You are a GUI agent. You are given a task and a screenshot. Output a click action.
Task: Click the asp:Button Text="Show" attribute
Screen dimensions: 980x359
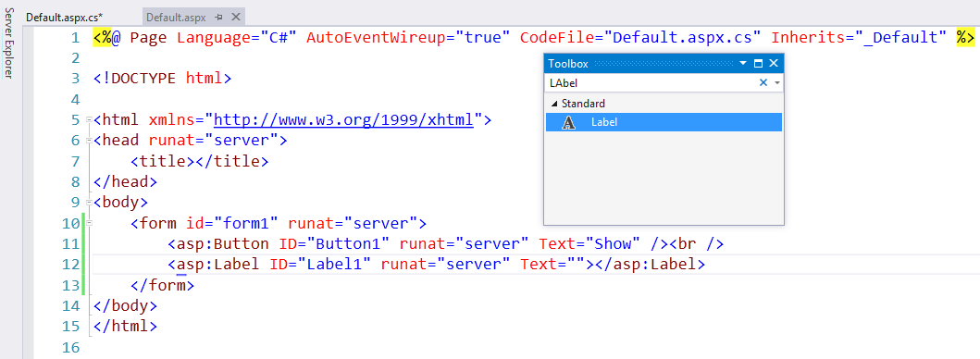[589, 243]
